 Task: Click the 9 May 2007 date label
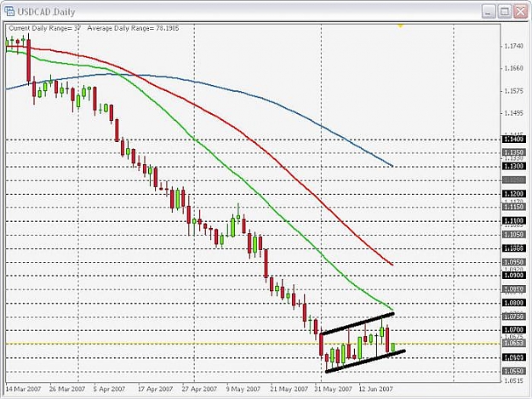coord(243,389)
